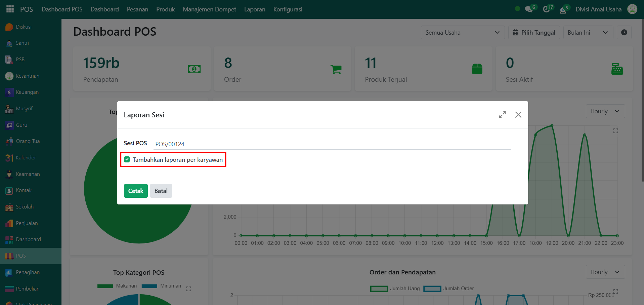Open the apps grid menu icon
644x305 pixels.
click(10, 9)
